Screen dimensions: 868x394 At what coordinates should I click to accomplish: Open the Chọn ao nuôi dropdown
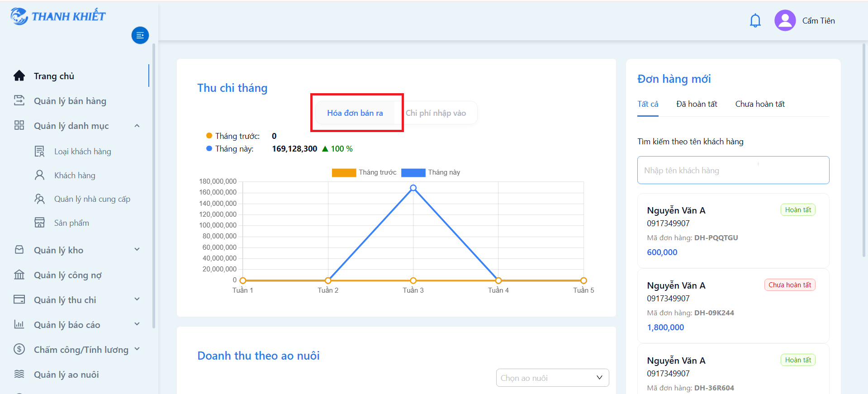point(552,378)
